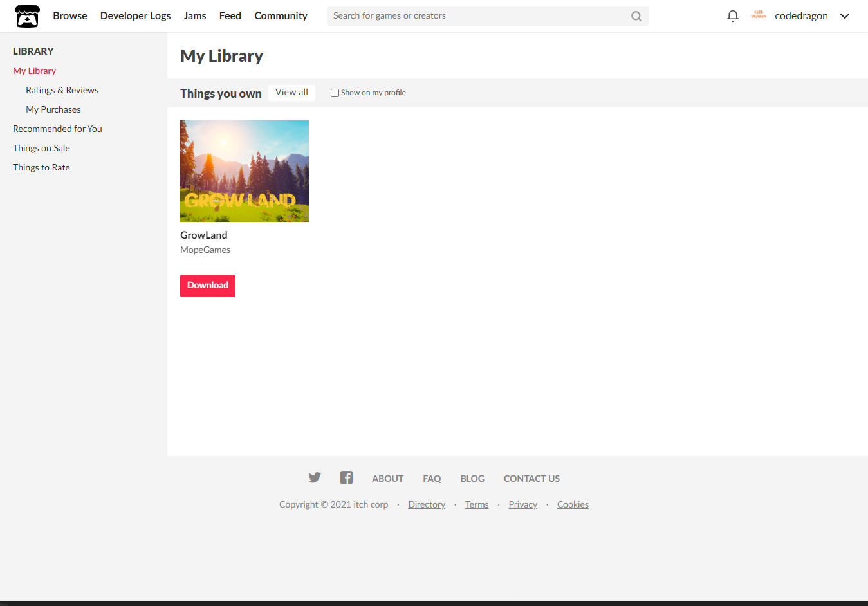The height and width of the screenshot is (606, 868).
Task: Open the Directory footer link
Action: [x=427, y=504]
